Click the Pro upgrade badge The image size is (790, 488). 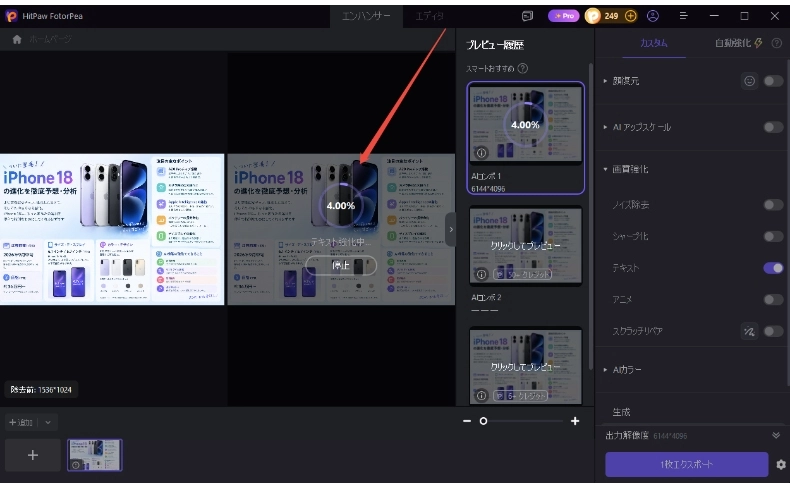564,16
